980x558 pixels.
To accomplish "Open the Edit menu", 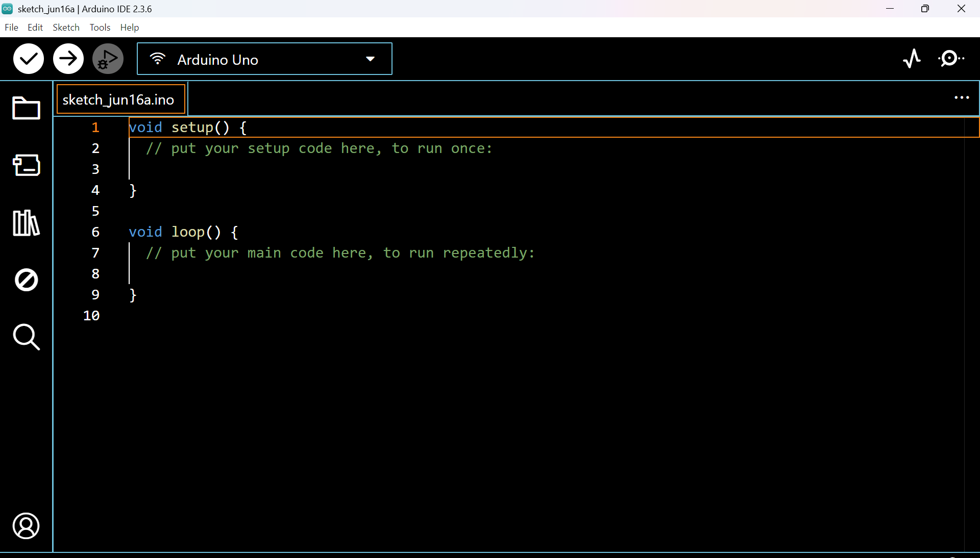I will [x=35, y=28].
